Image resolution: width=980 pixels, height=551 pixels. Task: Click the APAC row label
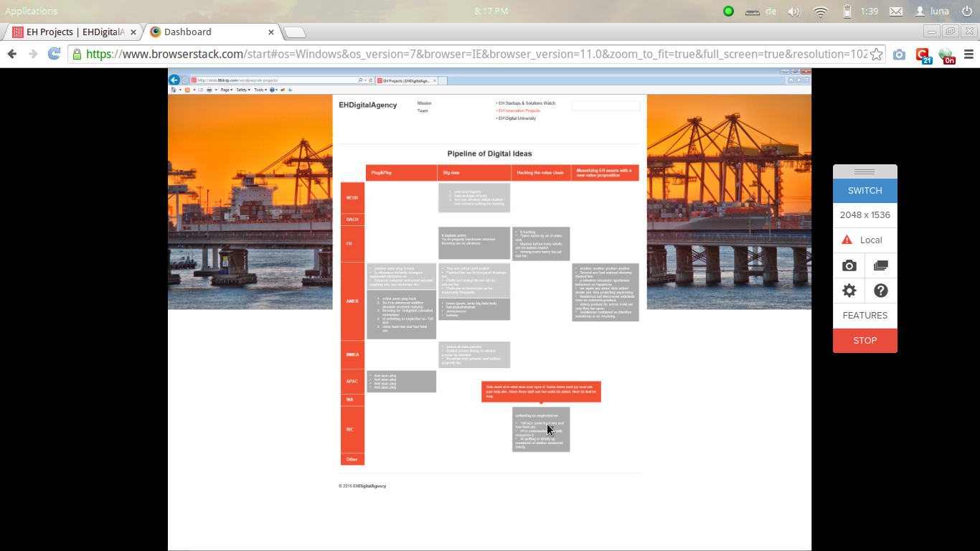(x=352, y=382)
